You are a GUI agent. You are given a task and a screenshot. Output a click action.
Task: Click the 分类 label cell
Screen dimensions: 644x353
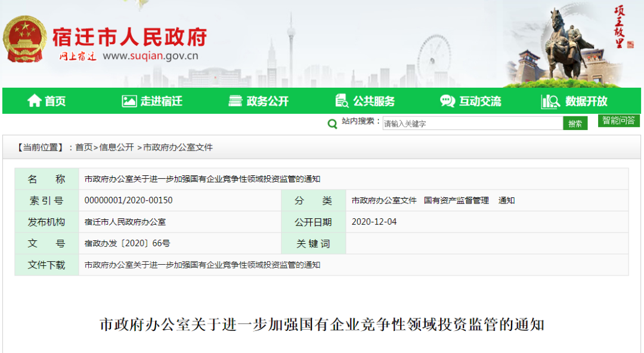314,200
